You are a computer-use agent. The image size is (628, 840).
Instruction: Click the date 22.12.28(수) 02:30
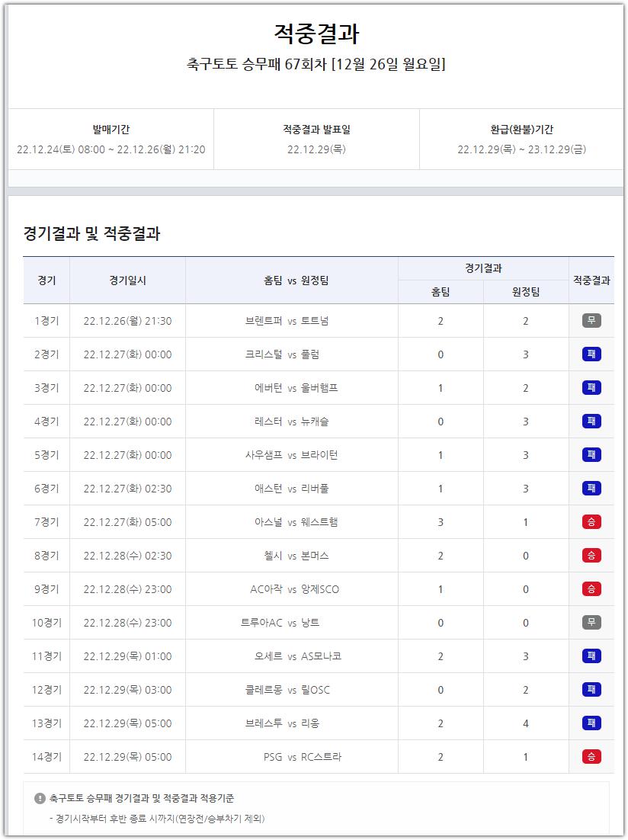coord(127,556)
